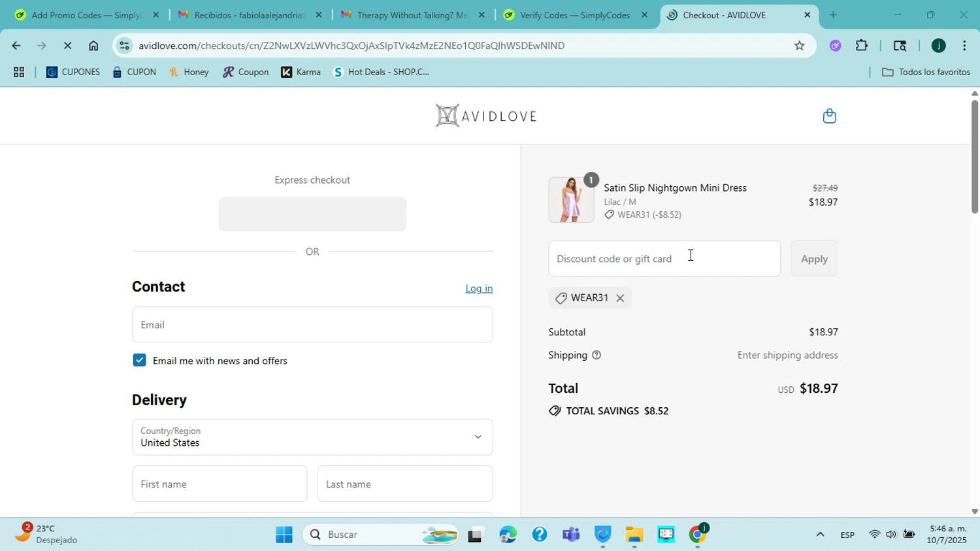Viewport: 980px width, 551px height.
Task: Bookmark this page with star icon
Action: point(799,45)
